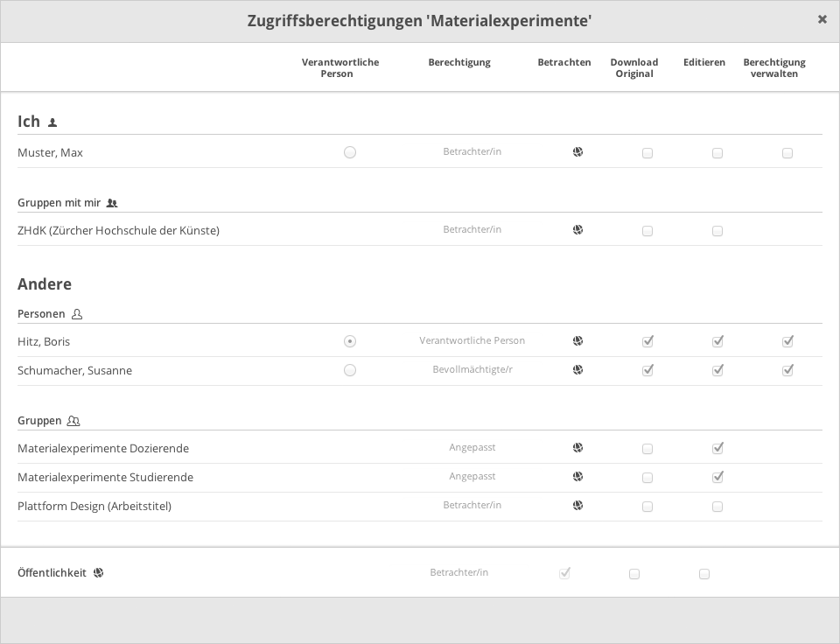The height and width of the screenshot is (644, 840).
Task: Enable Download Original for Muster, Max
Action: tap(647, 153)
